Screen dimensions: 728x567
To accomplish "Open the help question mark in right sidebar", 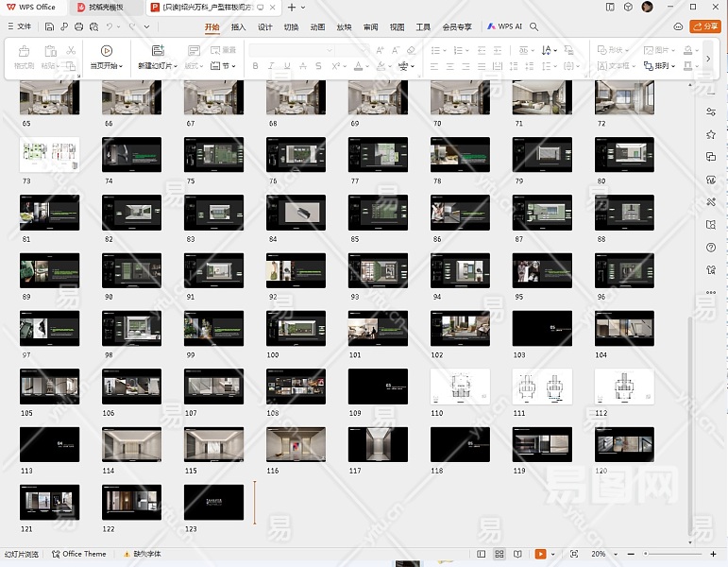I will pos(711,248).
